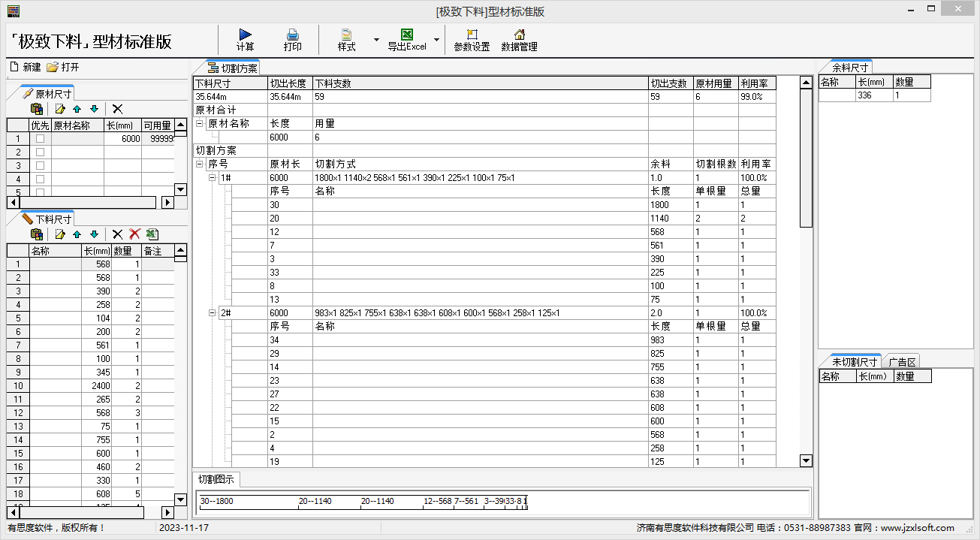Image resolution: width=980 pixels, height=540 pixels.
Task: Click raw material length cell 6000
Action: (122, 139)
